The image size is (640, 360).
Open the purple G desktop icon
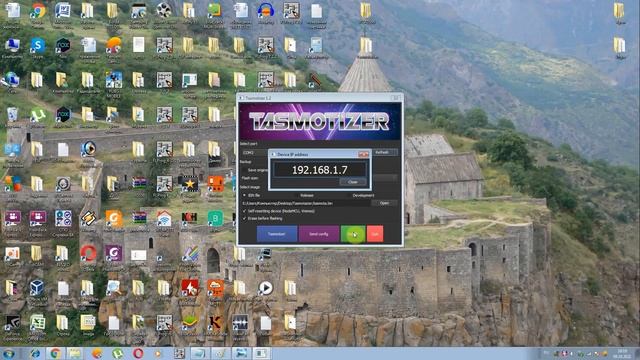coord(113,253)
